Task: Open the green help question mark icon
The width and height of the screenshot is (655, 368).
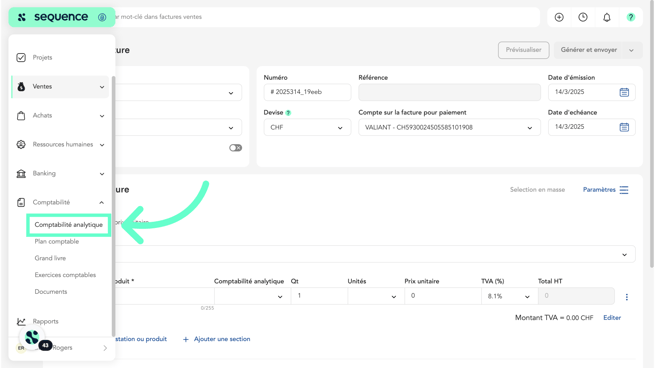Action: 631,17
